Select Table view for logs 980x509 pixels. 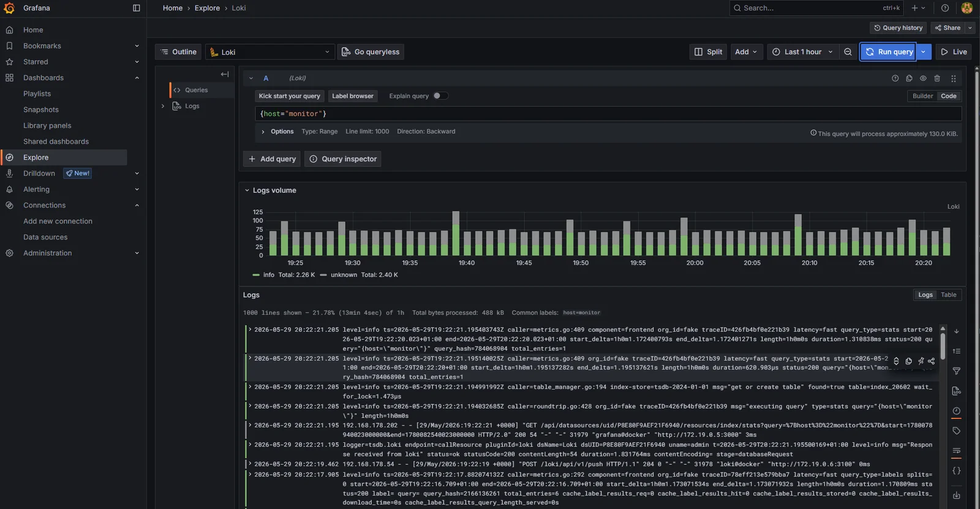pos(949,295)
